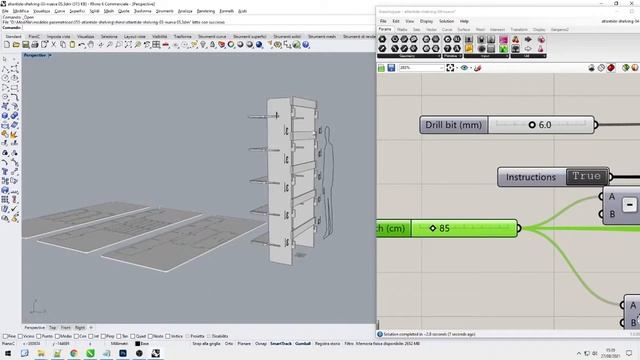Viewport: 640px width, 360px height.
Task: Click the Copy icon in Rhino toolbar
Action: (63, 45)
